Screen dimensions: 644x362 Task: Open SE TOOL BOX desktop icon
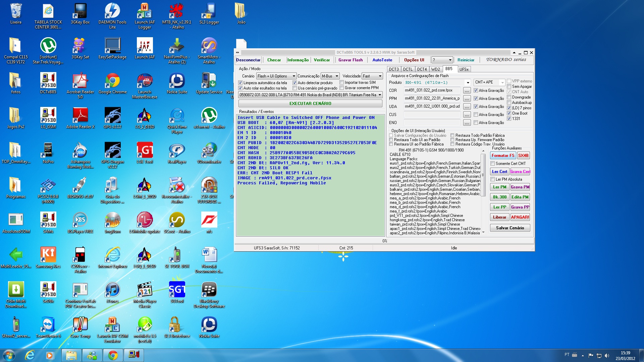click(177, 258)
